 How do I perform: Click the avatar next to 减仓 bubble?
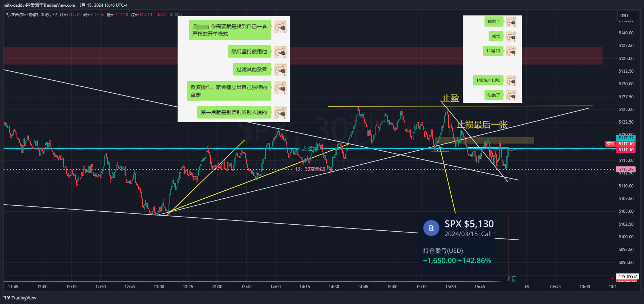511,37
